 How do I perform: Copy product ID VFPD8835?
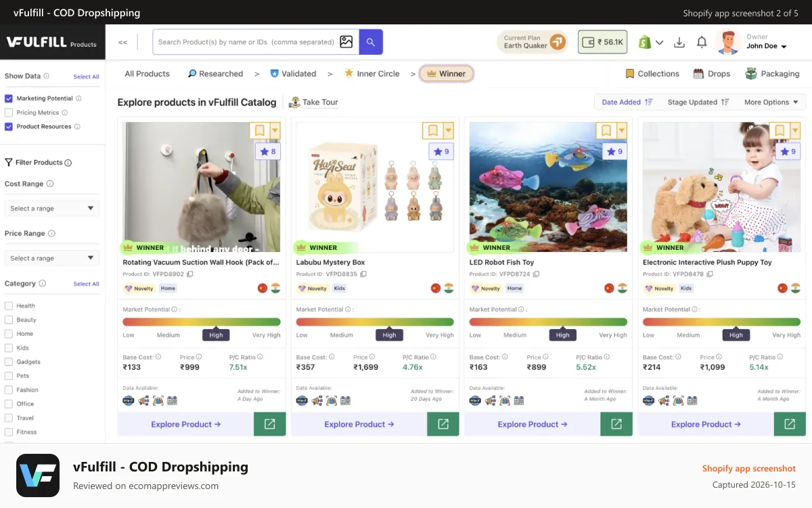pos(363,274)
